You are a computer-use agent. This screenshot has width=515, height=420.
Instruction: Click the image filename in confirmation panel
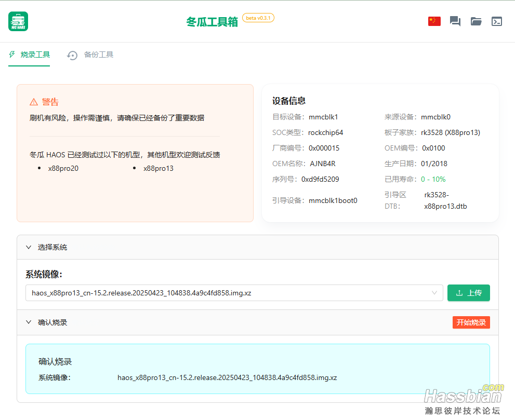pyautogui.click(x=227, y=377)
